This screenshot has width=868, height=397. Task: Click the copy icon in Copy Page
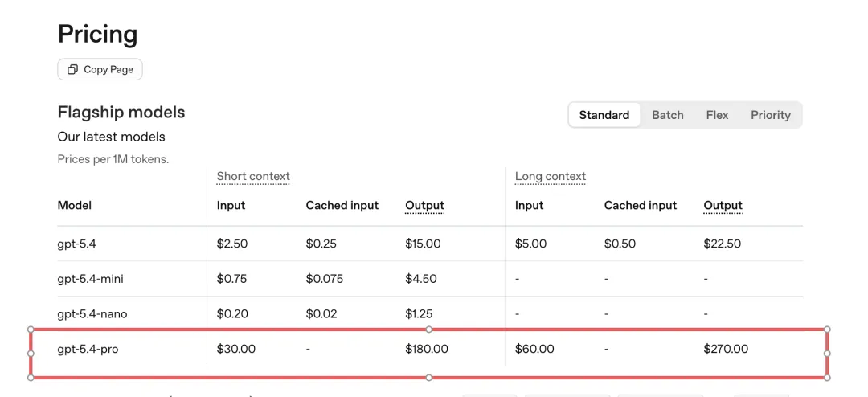pos(72,70)
